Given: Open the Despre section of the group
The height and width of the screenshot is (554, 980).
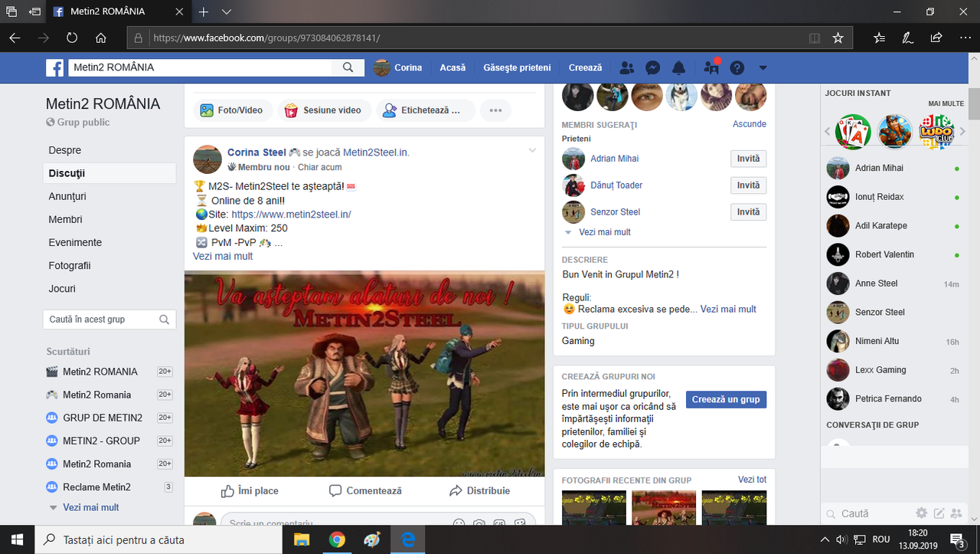Looking at the screenshot, I should [x=65, y=150].
